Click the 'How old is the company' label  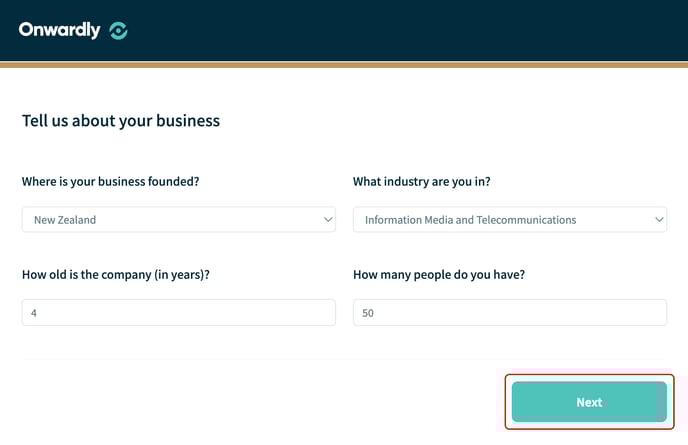tap(116, 275)
